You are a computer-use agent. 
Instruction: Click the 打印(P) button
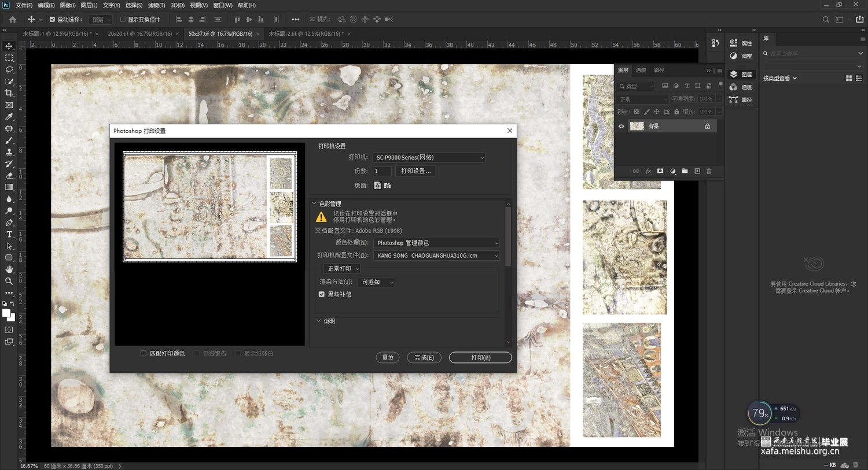[x=480, y=357]
